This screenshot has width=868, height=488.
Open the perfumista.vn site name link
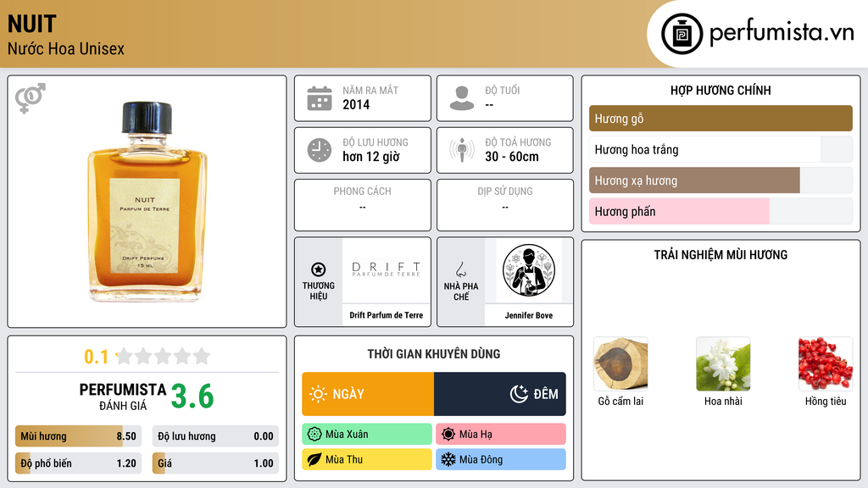pyautogui.click(x=782, y=33)
